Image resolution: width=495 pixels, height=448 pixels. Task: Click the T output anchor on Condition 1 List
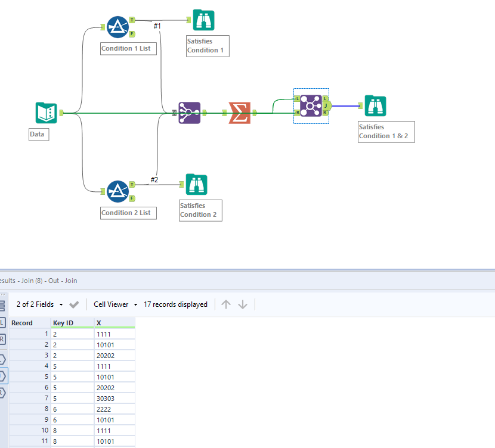click(x=131, y=18)
